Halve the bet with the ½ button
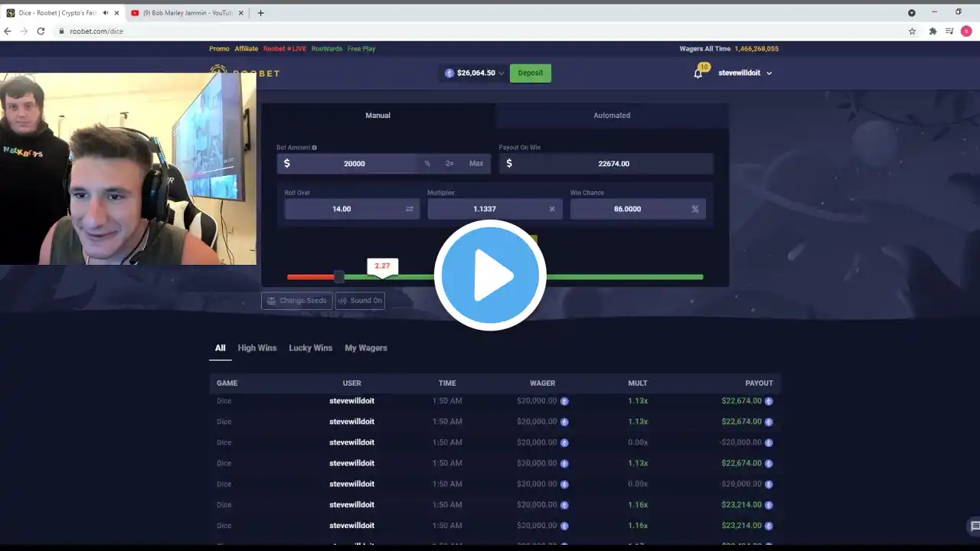980x551 pixels. coord(427,164)
